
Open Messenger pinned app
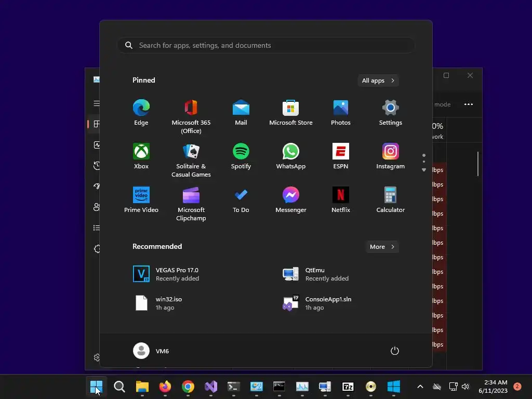click(x=291, y=200)
